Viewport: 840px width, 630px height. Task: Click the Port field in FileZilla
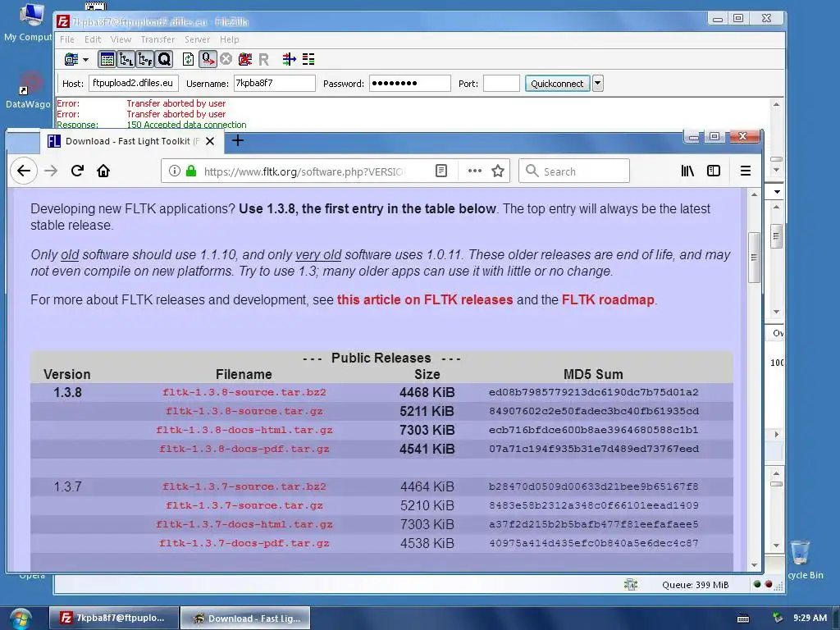point(501,83)
